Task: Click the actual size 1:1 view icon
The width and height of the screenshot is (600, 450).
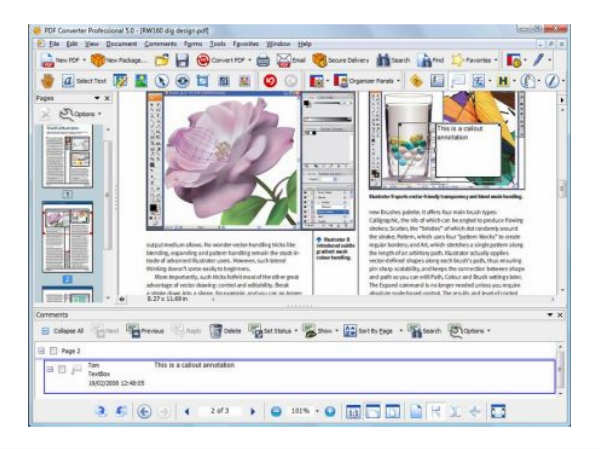Action: 352,412
